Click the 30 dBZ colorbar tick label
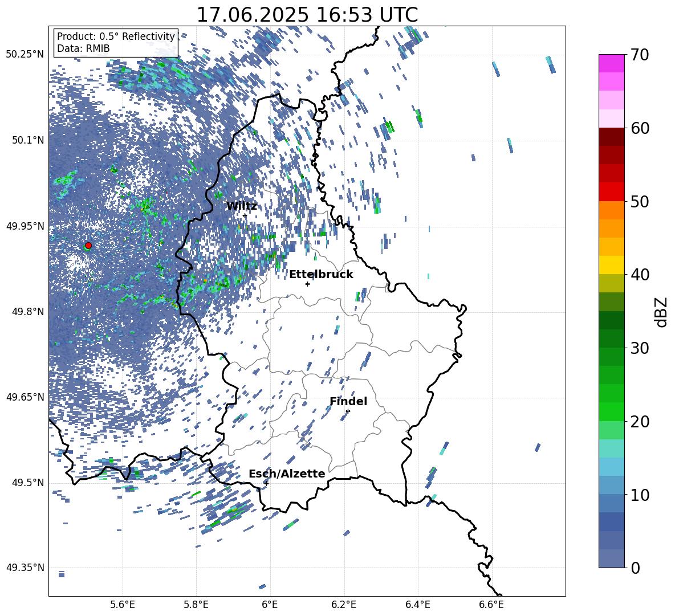The width and height of the screenshot is (675, 616). [640, 348]
